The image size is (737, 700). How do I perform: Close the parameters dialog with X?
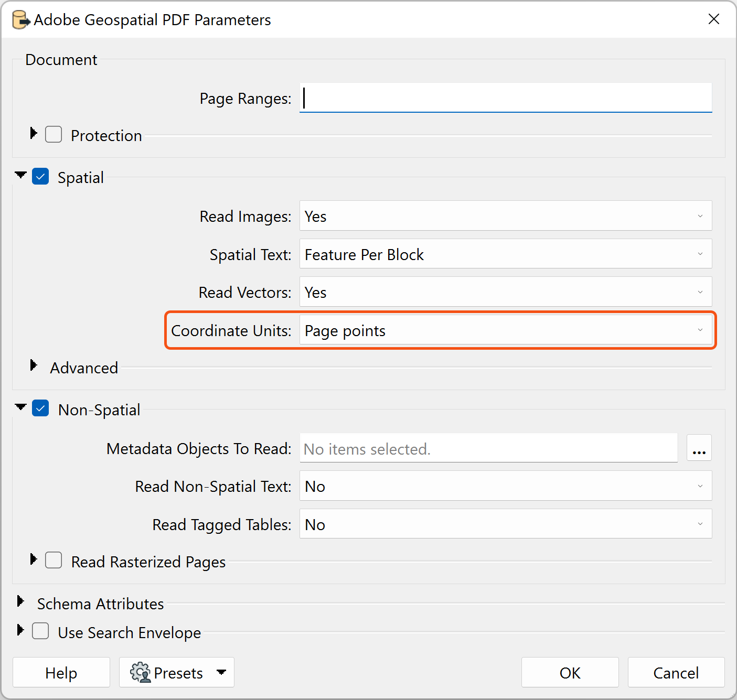click(x=713, y=19)
